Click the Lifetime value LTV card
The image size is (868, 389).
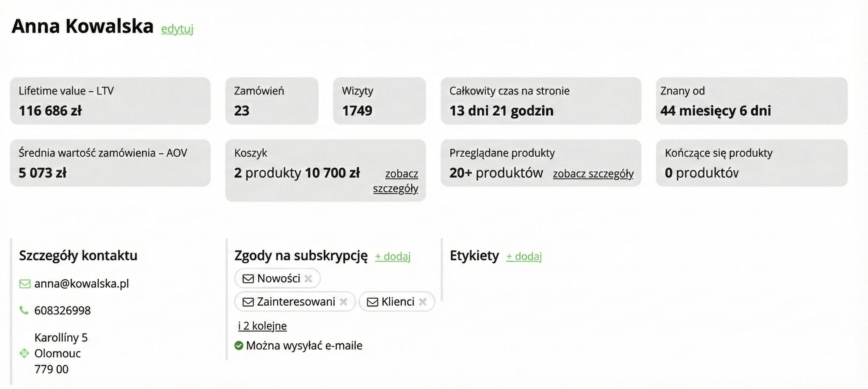[x=110, y=101]
